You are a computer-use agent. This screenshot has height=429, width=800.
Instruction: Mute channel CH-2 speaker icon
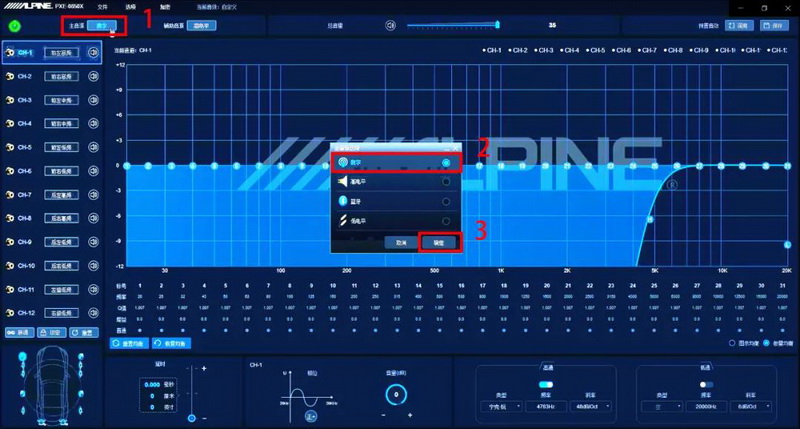pyautogui.click(x=93, y=76)
